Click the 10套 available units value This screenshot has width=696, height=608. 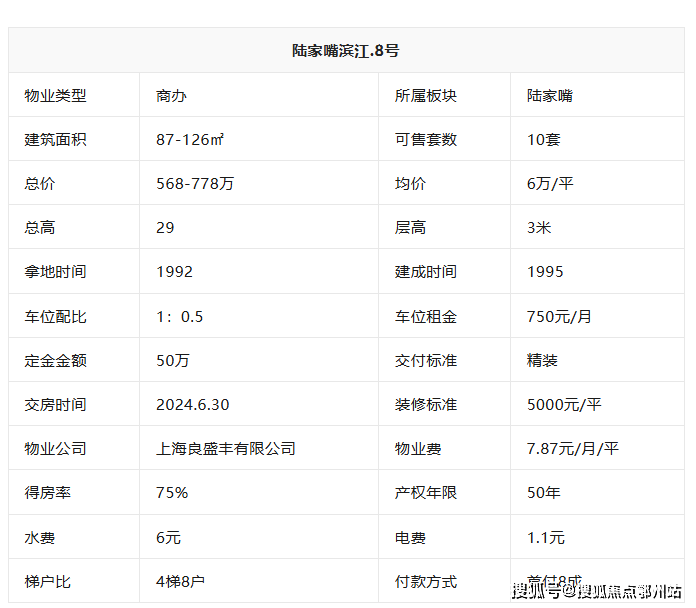544,140
